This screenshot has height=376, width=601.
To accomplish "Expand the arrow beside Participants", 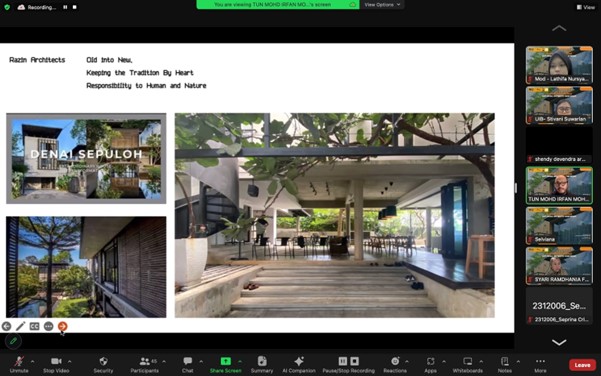I will tap(164, 361).
